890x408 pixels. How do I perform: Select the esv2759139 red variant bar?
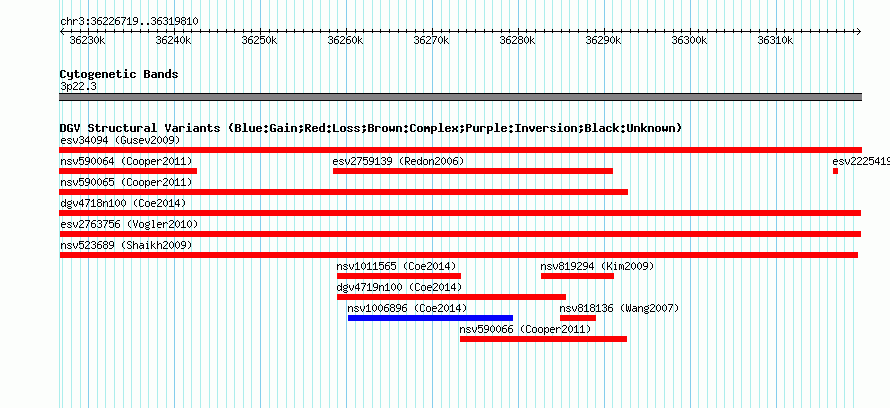click(473, 171)
